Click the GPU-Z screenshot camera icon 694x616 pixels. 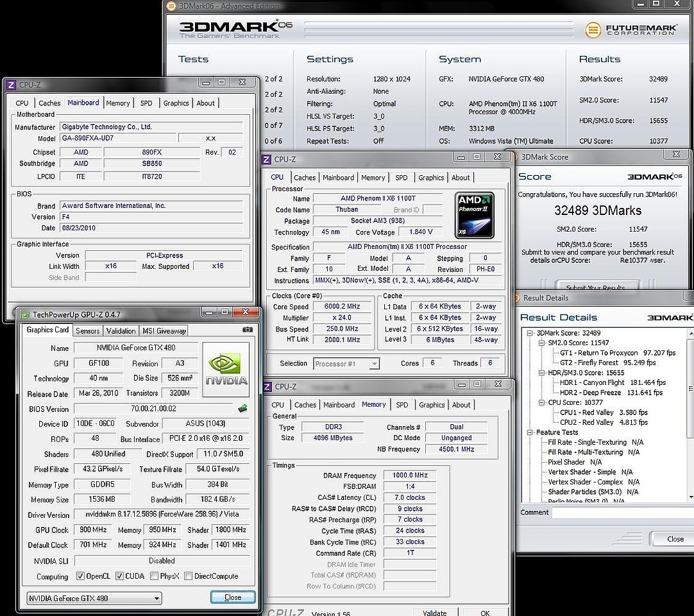coord(248,329)
